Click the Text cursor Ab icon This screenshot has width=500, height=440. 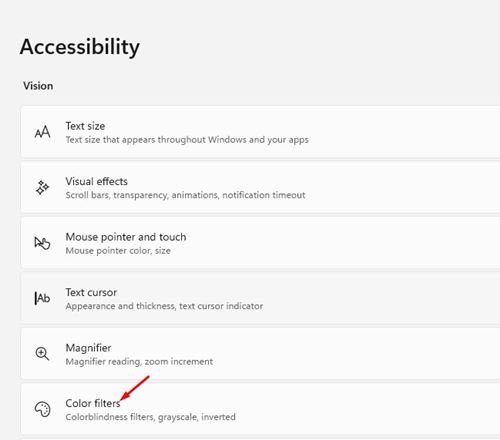click(42, 298)
